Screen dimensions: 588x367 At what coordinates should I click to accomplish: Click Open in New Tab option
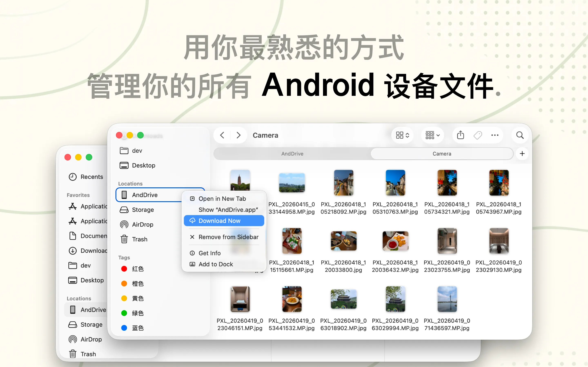222,199
